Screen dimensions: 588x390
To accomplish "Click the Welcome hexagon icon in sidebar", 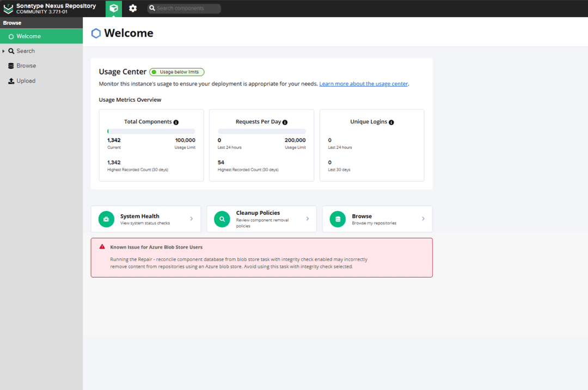I will pyautogui.click(x=11, y=36).
